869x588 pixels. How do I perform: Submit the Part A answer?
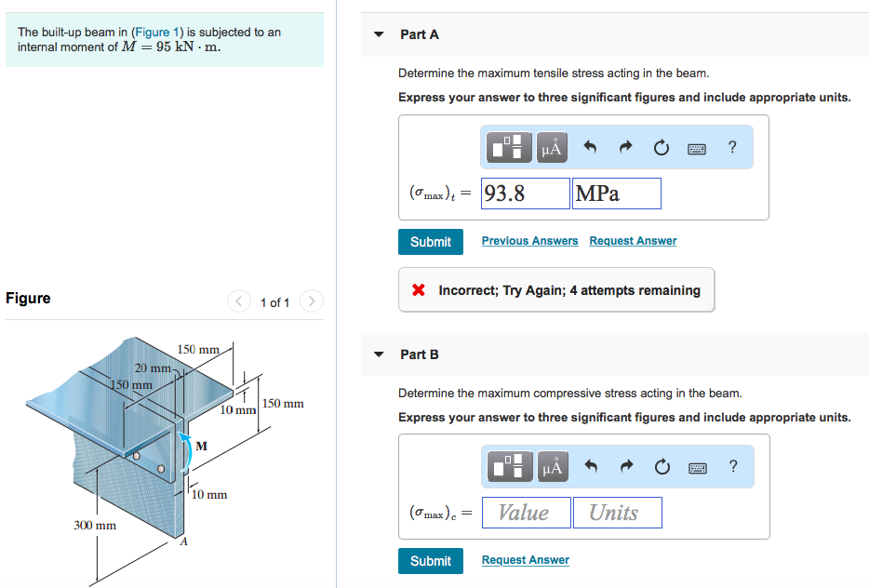430,241
